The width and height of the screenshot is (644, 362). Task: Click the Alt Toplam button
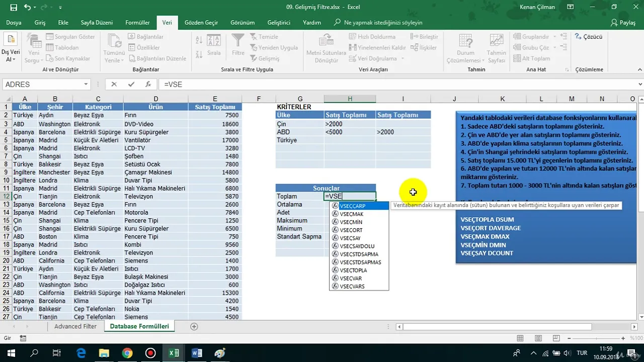click(x=531, y=58)
